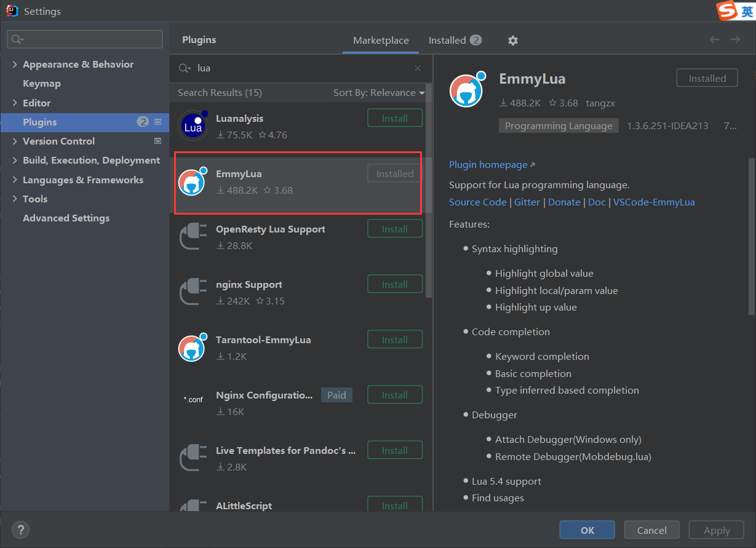Click the tangzx author name
This screenshot has width=756, height=548.
[x=601, y=103]
